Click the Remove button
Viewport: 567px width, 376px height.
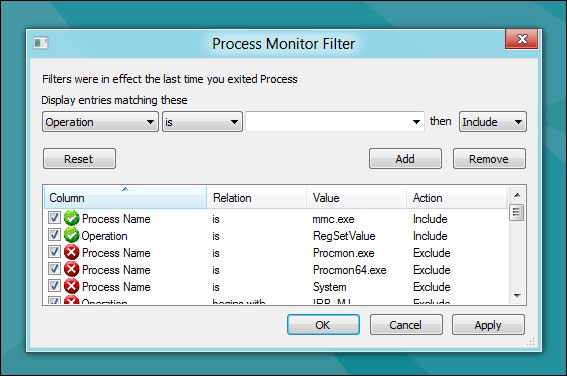pos(489,159)
